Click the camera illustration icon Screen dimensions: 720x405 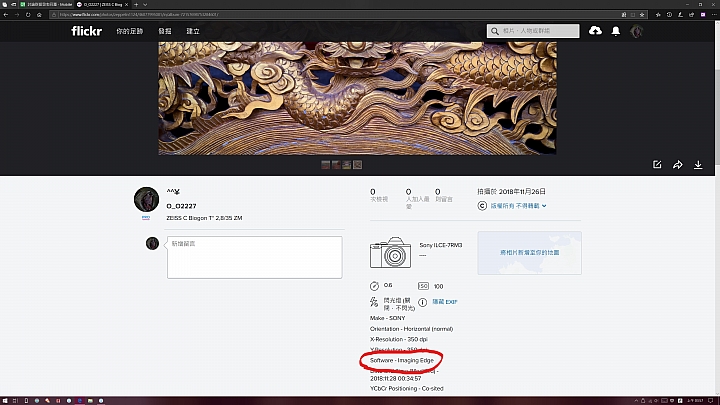click(391, 253)
